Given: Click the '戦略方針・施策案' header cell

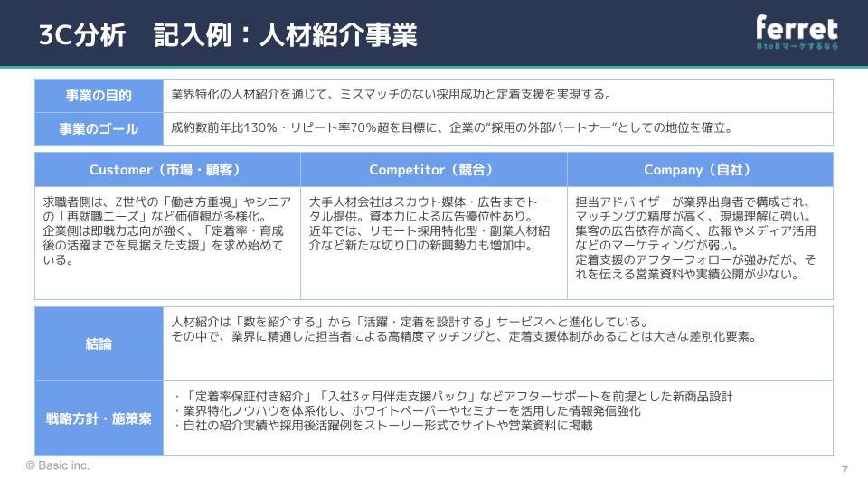Looking at the screenshot, I should point(99,418).
